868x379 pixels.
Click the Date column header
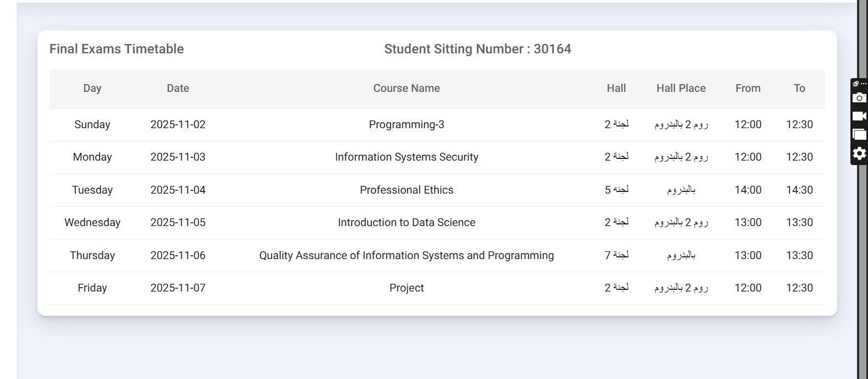pos(178,89)
